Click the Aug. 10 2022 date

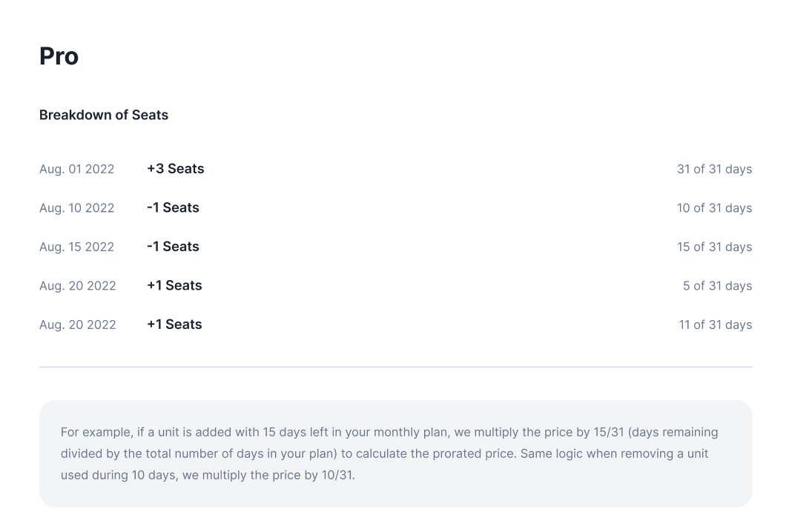click(77, 208)
